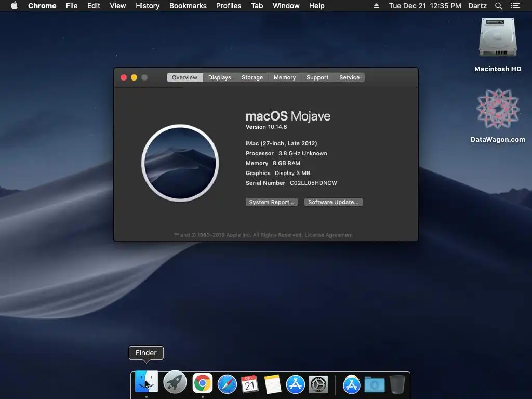
Task: Open the License Agreement link
Action: click(x=329, y=235)
